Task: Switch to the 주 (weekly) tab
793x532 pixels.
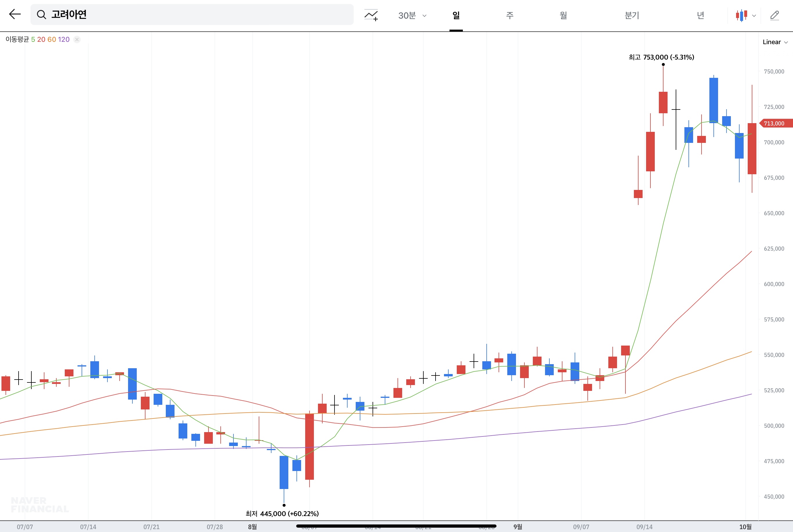Action: tap(510, 15)
